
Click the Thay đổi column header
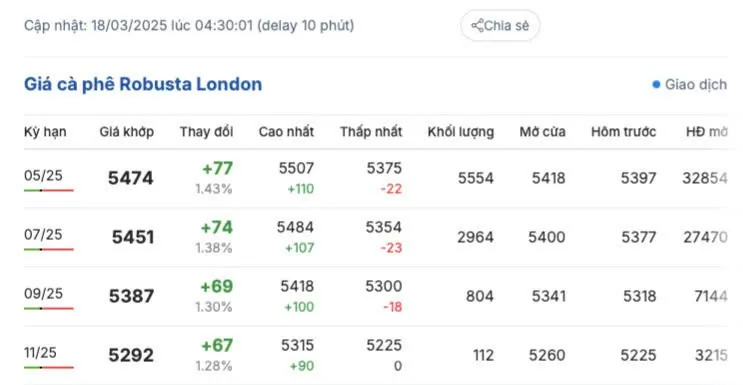pos(206,131)
